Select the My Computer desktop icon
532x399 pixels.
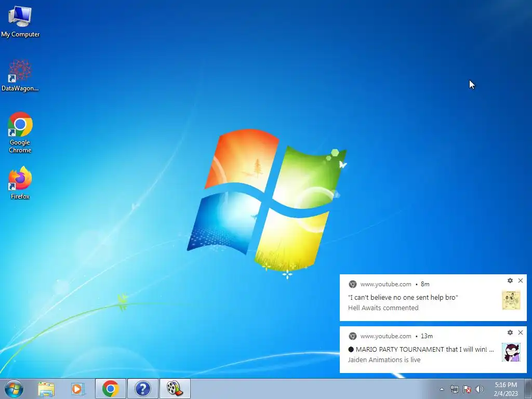pos(20,21)
